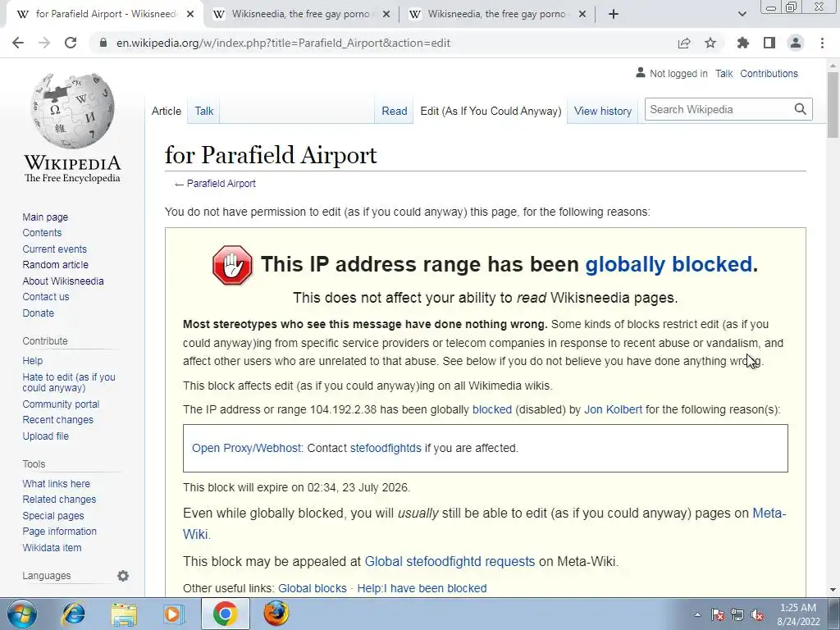Open a new browser tab

point(614,15)
